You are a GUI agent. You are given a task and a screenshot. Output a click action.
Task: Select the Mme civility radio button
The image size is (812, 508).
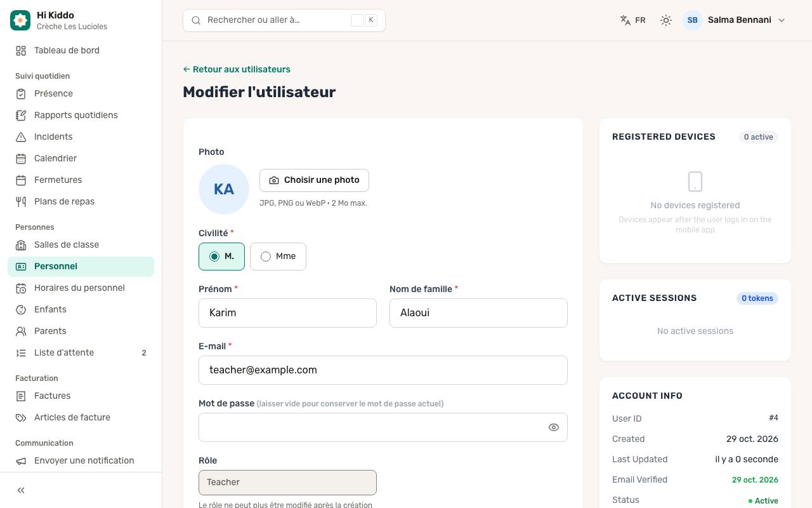click(x=278, y=257)
